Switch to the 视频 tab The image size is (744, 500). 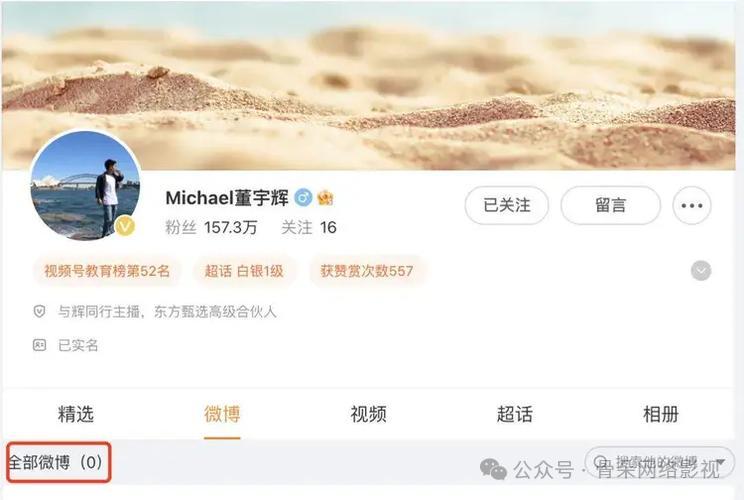tap(368, 414)
